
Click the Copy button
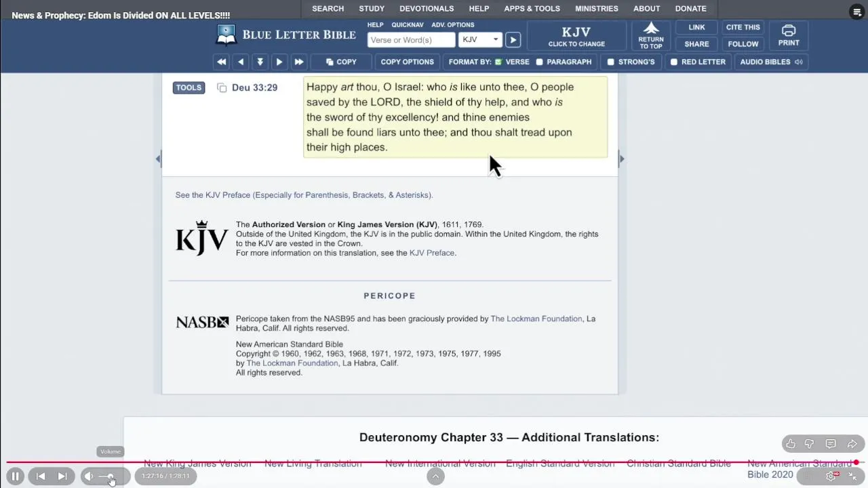(x=341, y=62)
